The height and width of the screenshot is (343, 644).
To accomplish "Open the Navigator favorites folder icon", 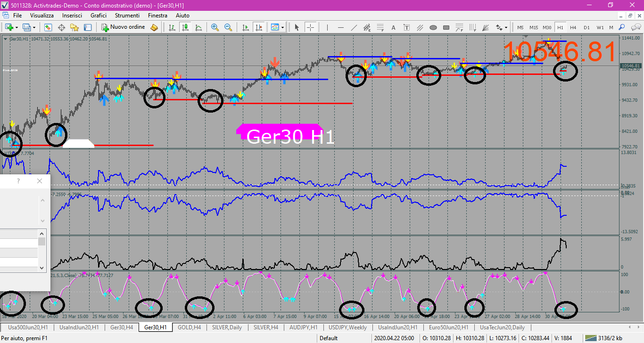I will click(74, 27).
